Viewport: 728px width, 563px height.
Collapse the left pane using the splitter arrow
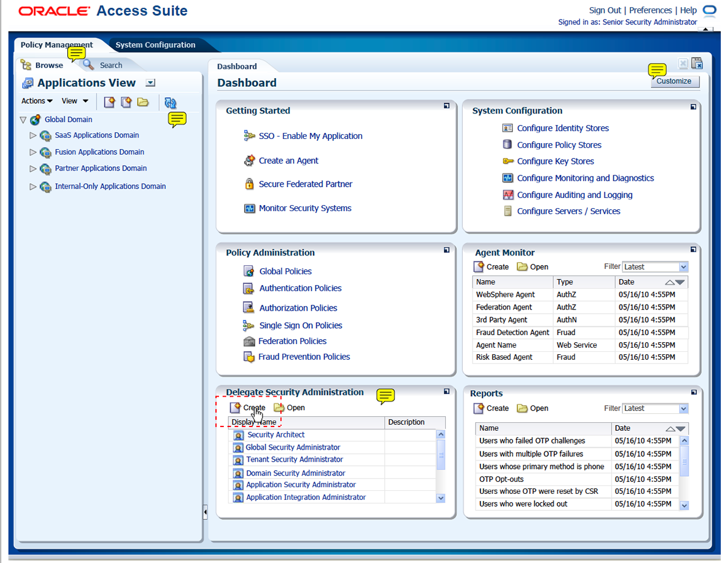point(205,513)
